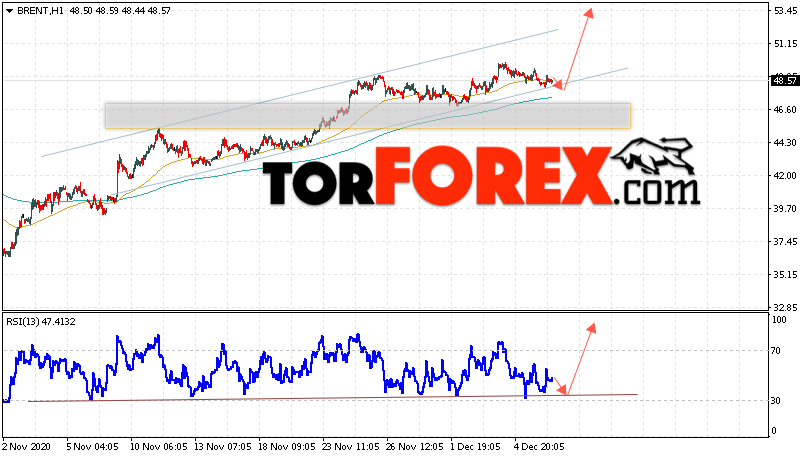
Task: Click the 39.70 price axis label
Action: [x=786, y=209]
